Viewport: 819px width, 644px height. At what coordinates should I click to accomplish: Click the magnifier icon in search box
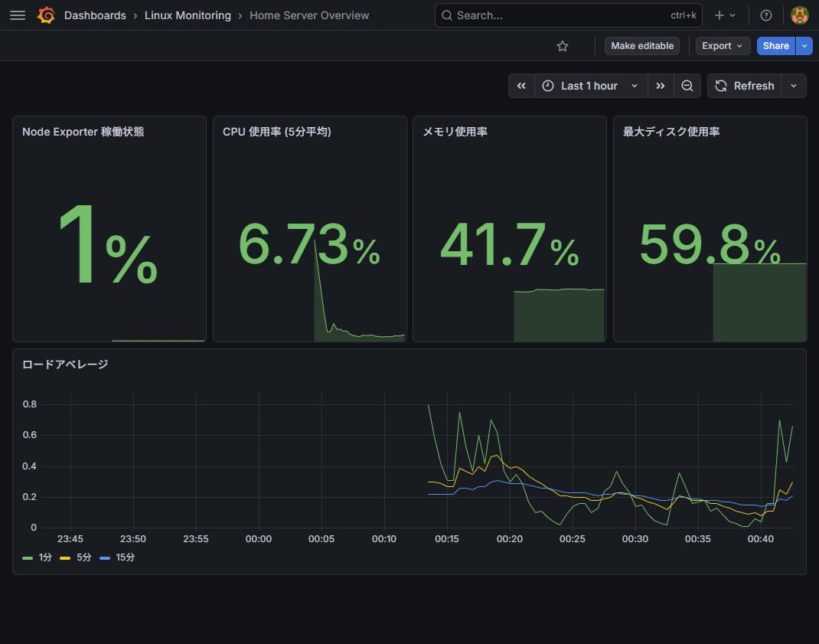(447, 15)
